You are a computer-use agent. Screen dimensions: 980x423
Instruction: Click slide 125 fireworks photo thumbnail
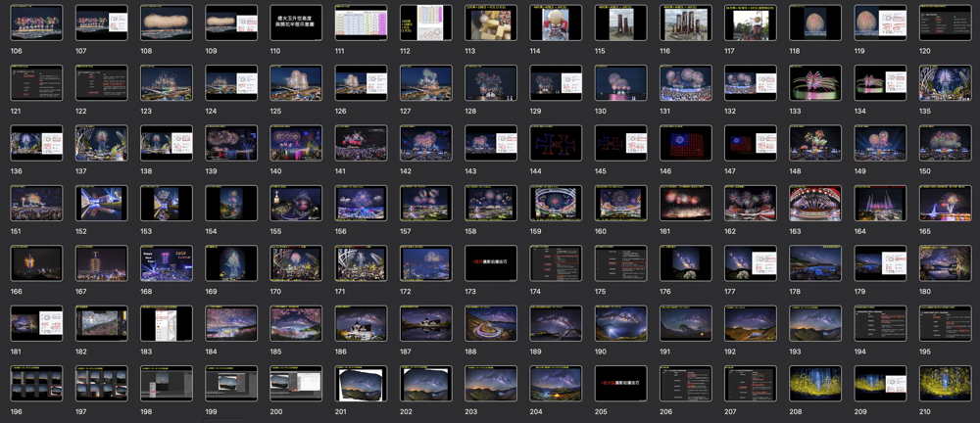296,83
